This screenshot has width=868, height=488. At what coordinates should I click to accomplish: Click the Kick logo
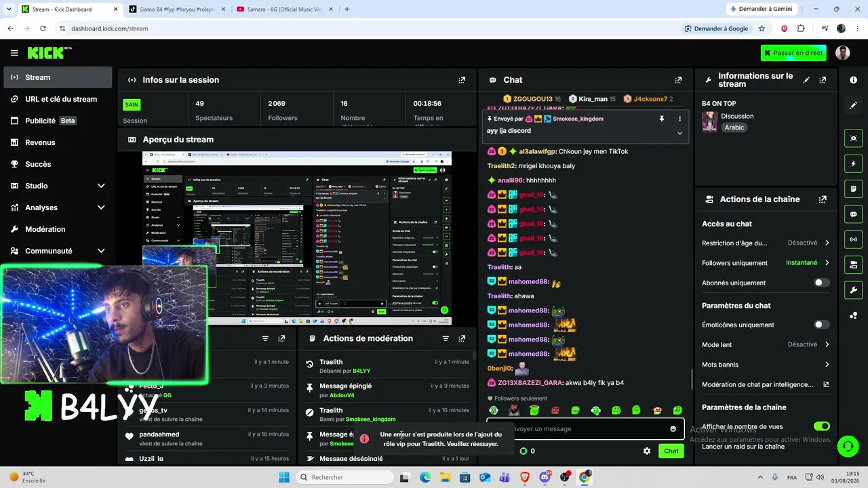coord(49,53)
